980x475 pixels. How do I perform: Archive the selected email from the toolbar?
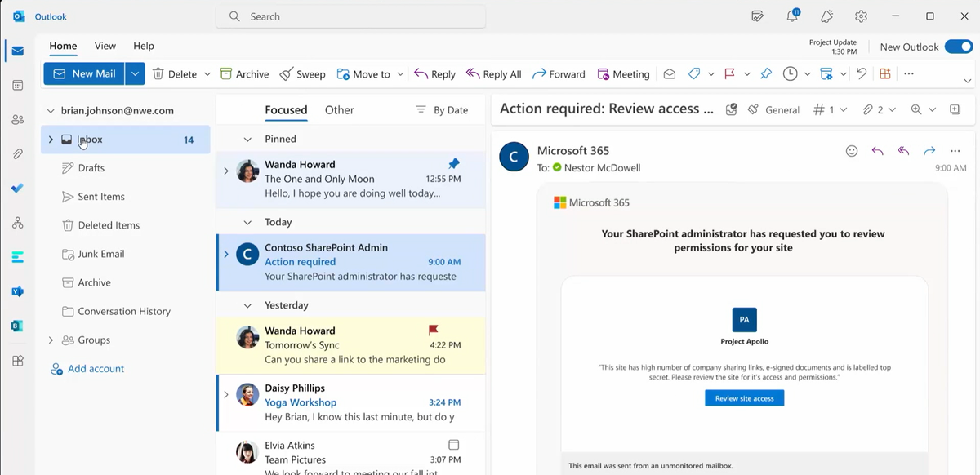(x=244, y=74)
